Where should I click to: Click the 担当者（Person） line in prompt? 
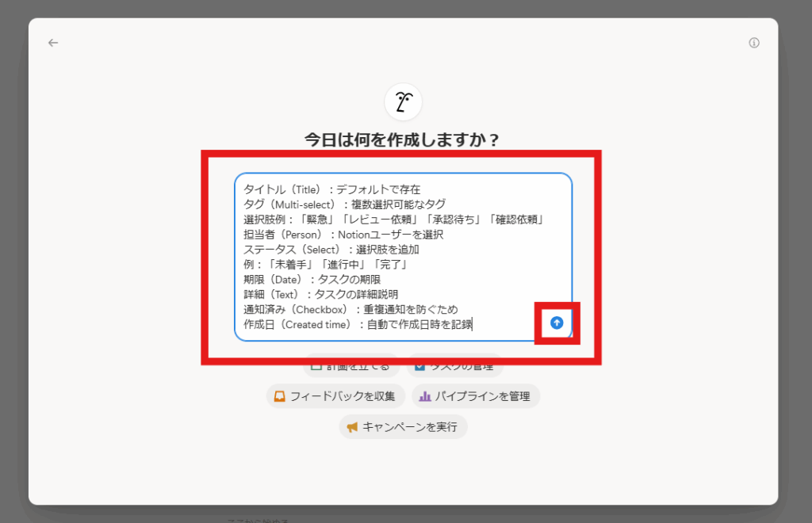(343, 235)
